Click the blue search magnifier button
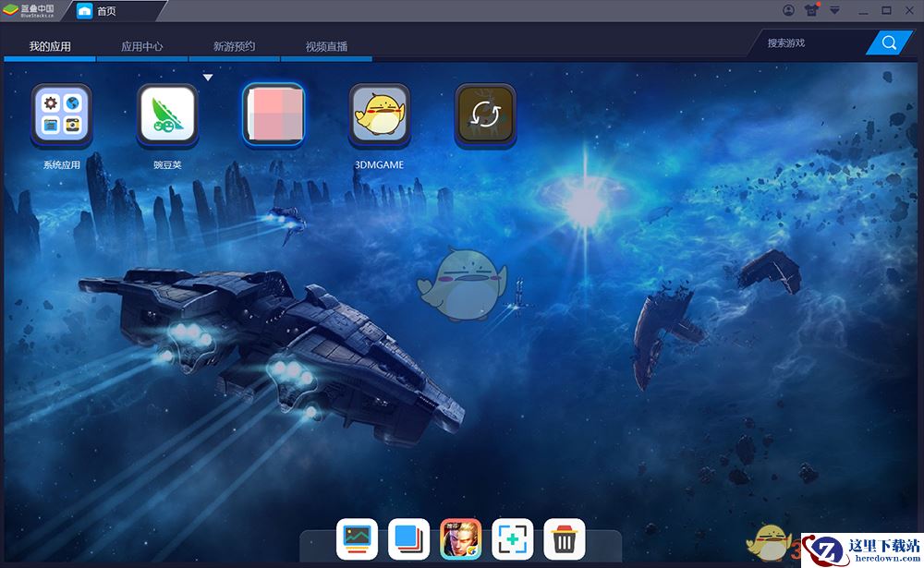The width and height of the screenshot is (924, 568). point(889,42)
